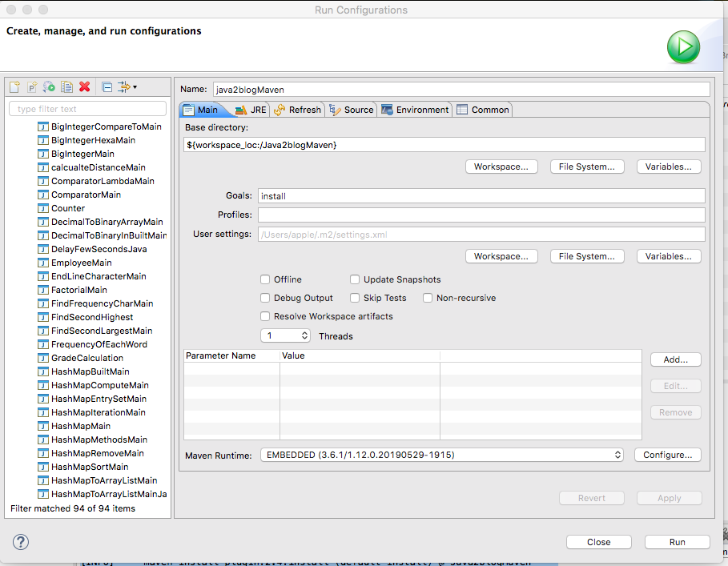Enable the Offline checkbox
728x566 pixels.
coord(265,279)
